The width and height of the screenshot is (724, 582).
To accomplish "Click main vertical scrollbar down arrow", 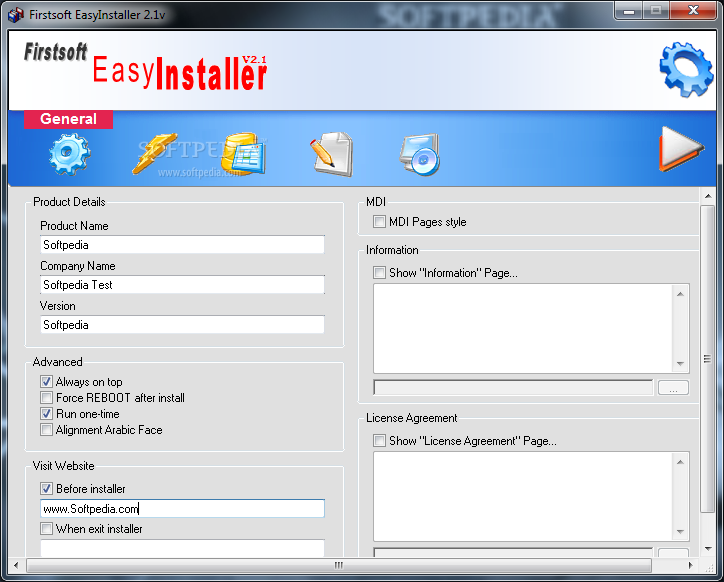I will 708,549.
